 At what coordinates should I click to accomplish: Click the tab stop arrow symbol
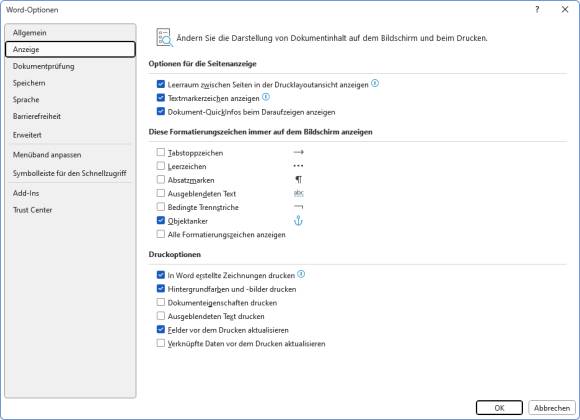coord(298,152)
